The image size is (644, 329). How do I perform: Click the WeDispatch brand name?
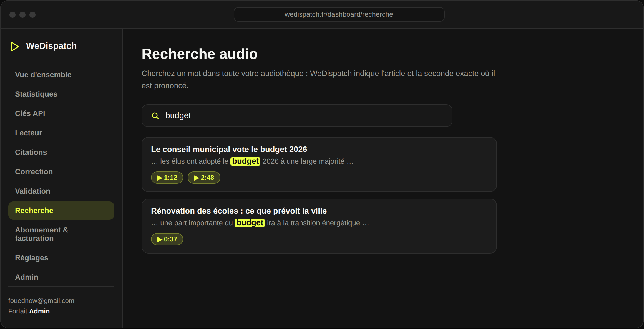point(51,46)
